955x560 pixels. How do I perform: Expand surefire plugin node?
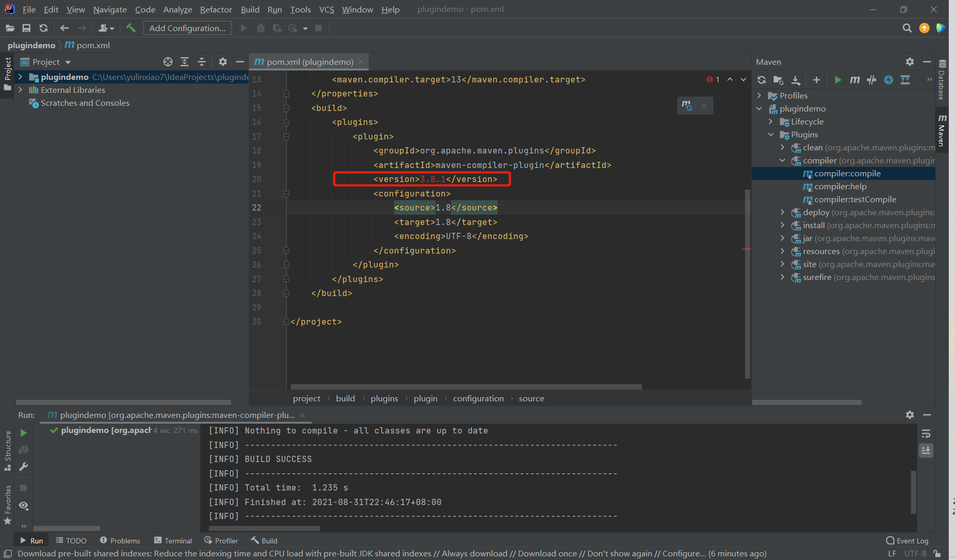coord(782,277)
